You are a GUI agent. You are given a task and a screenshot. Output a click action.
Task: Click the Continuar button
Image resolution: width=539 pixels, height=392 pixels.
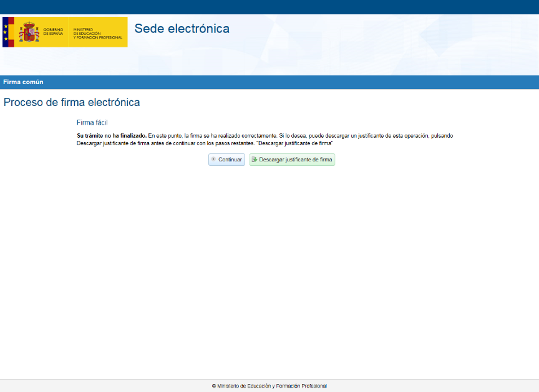tap(226, 160)
